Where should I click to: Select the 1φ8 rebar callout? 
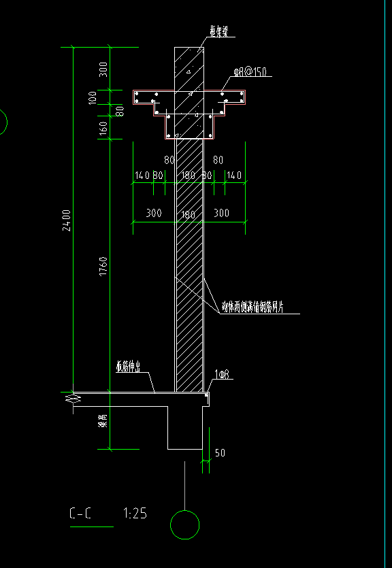point(222,375)
